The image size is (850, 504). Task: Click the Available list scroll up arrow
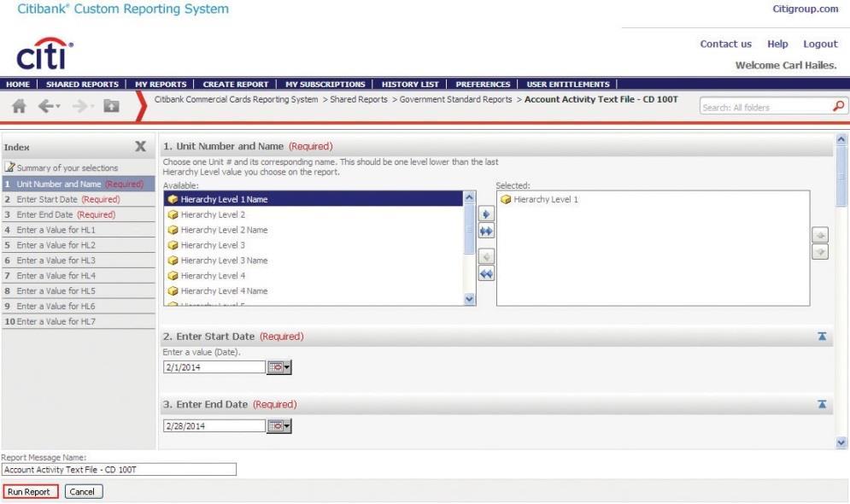pyautogui.click(x=470, y=197)
